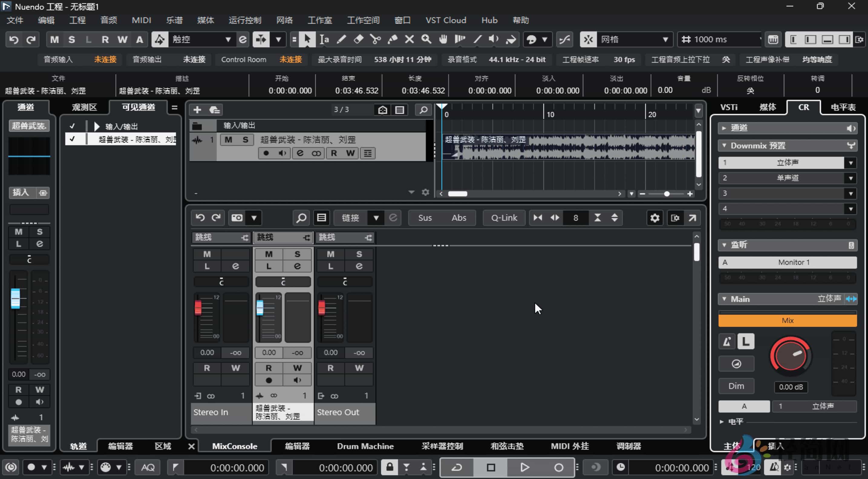Select the Erase tool
This screenshot has width=868, height=479.
coord(358,39)
